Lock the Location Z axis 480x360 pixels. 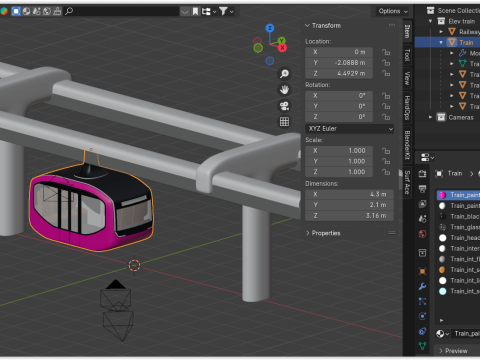coord(386,73)
